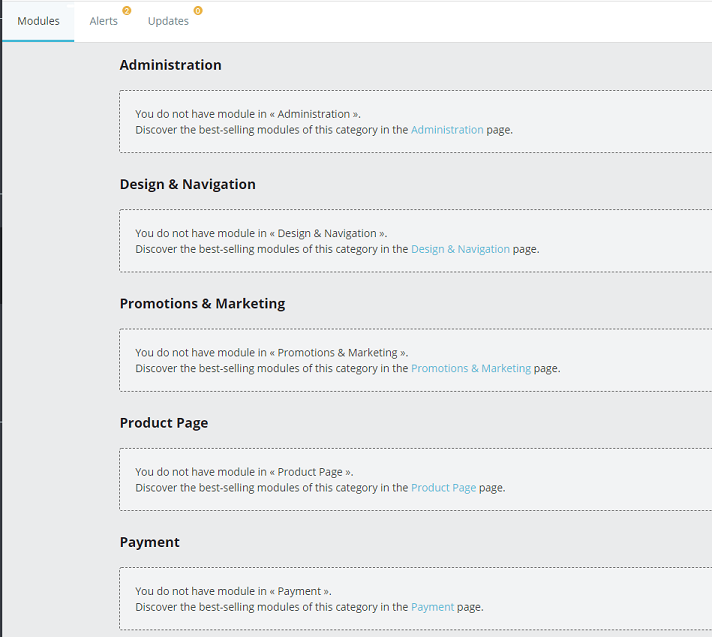Open the Alerts tab

pyautogui.click(x=103, y=21)
